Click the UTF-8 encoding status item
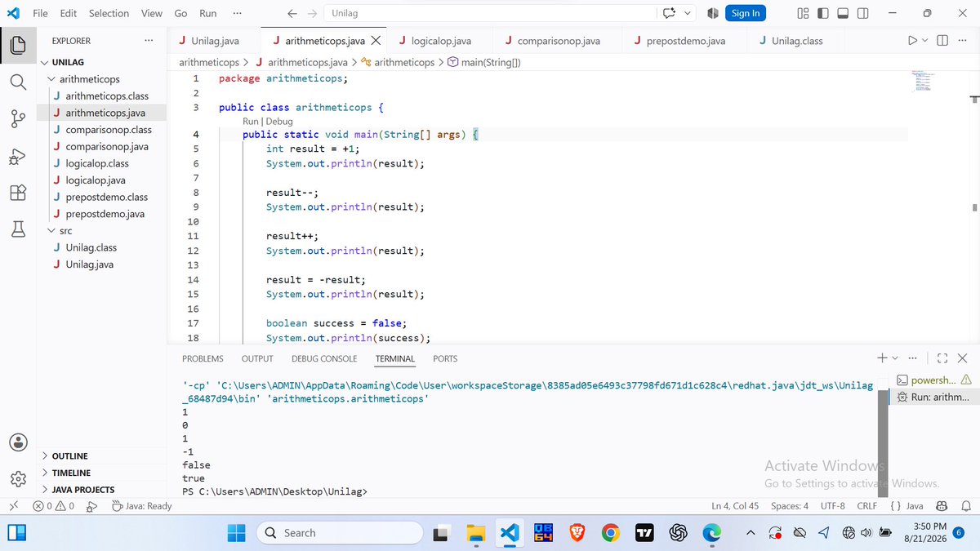Viewport: 980px width, 551px height. (x=832, y=506)
